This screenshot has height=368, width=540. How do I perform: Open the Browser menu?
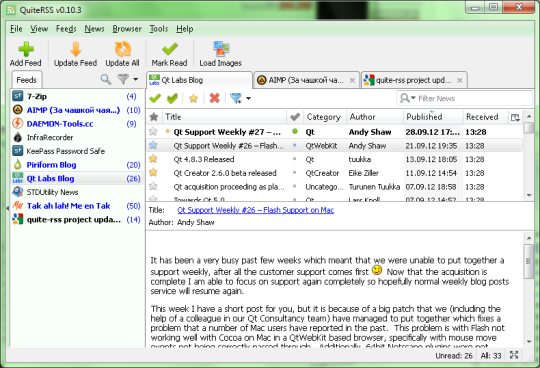127,29
